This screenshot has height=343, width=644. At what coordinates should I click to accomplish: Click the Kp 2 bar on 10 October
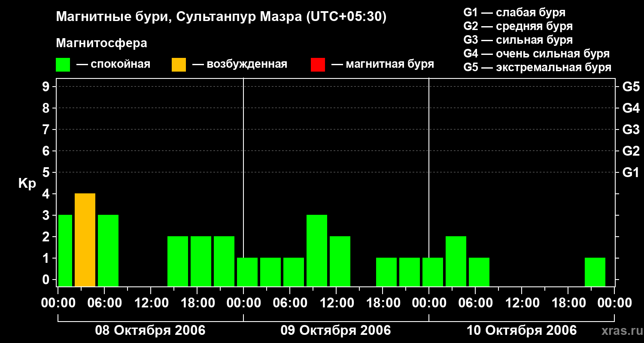(456, 262)
